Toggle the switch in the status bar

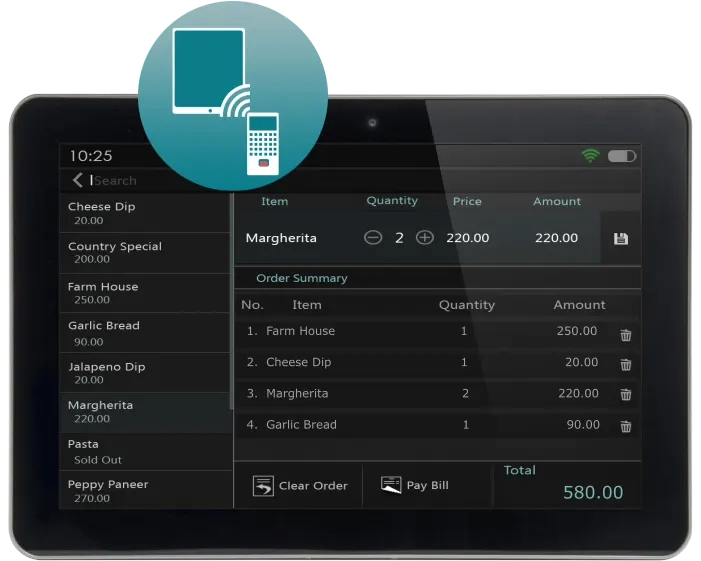coord(622,156)
